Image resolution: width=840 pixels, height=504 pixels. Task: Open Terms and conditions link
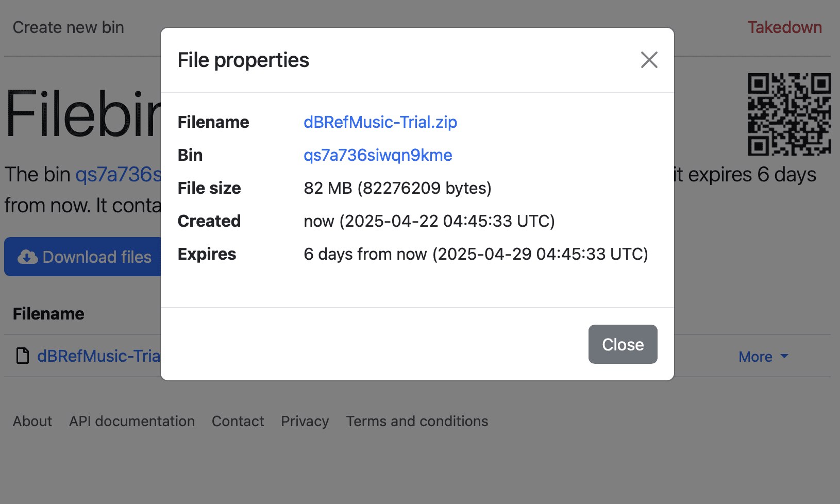(417, 421)
